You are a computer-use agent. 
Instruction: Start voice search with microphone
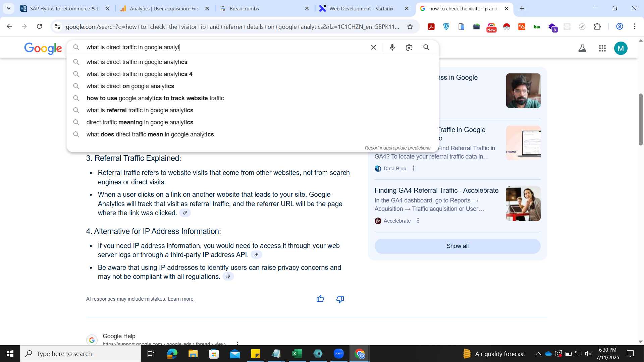392,47
